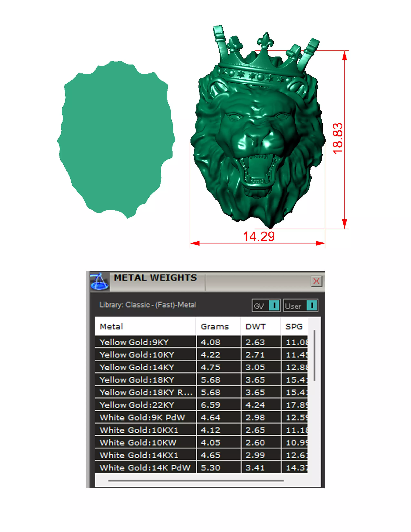Select the Yellow Gold:10KY row

point(201,355)
